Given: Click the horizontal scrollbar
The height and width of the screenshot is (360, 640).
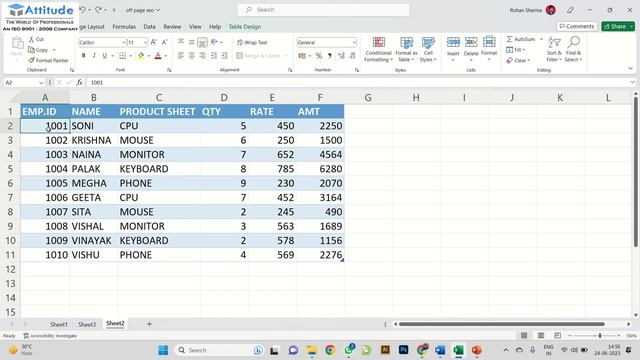Looking at the screenshot, I should click(502, 324).
